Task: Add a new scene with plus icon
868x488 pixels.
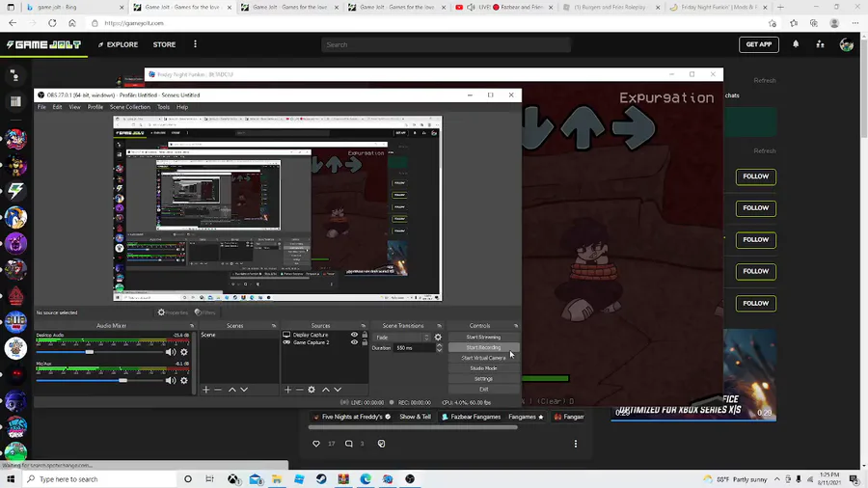Action: [x=206, y=390]
